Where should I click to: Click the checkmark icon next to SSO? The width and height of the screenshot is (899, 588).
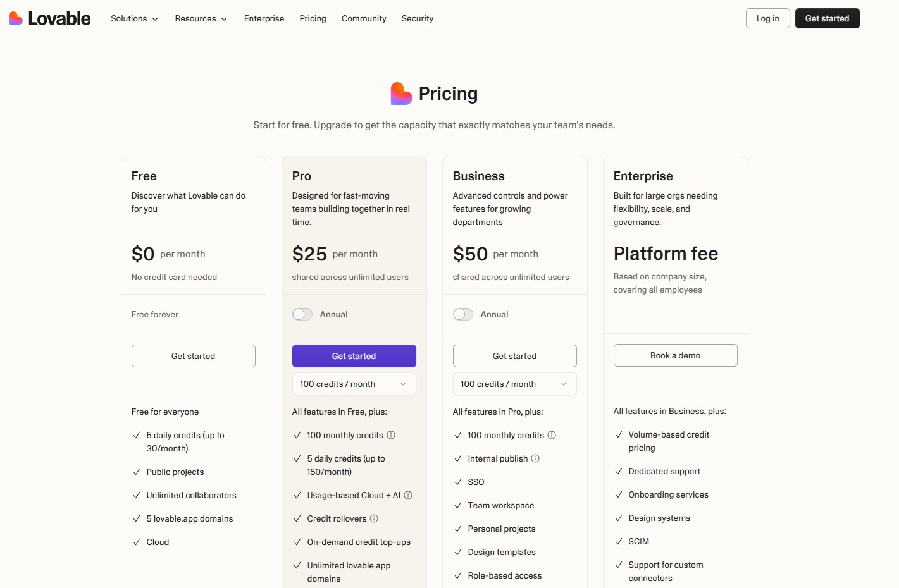pyautogui.click(x=458, y=482)
